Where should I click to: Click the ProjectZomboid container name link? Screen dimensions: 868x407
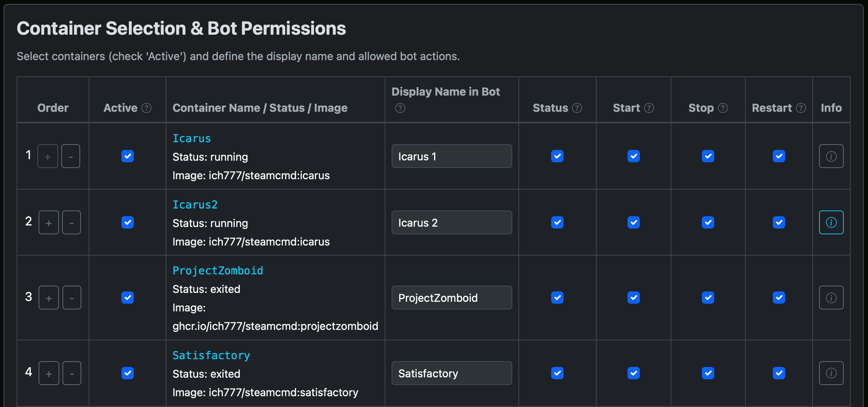point(218,270)
